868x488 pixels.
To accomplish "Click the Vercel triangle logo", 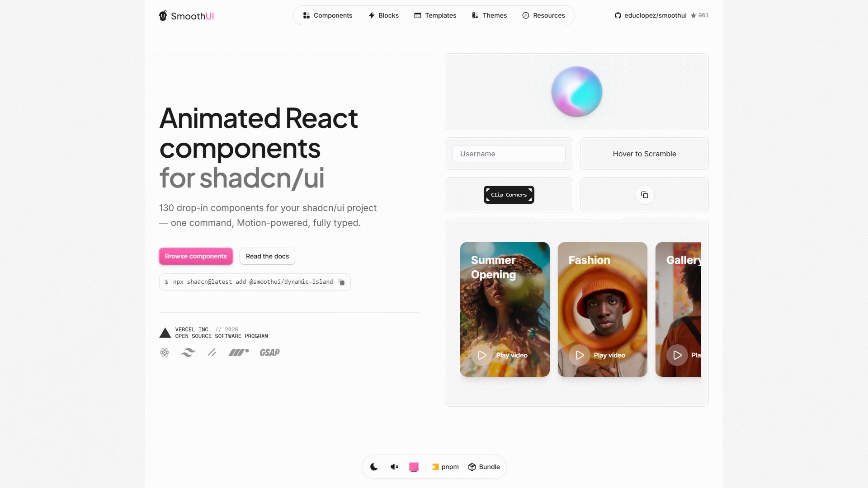I will (165, 333).
